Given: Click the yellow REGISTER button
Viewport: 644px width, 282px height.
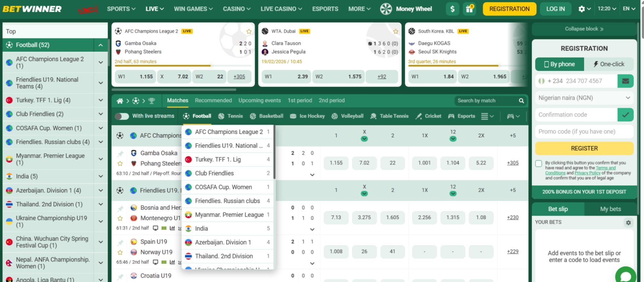Looking at the screenshot, I should point(584,148).
